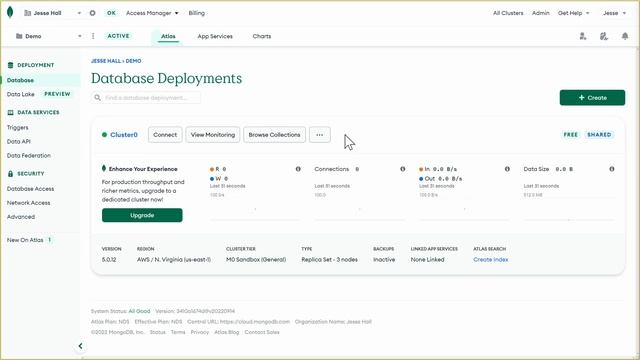
Task: Click the Create Index link
Action: 491,260
